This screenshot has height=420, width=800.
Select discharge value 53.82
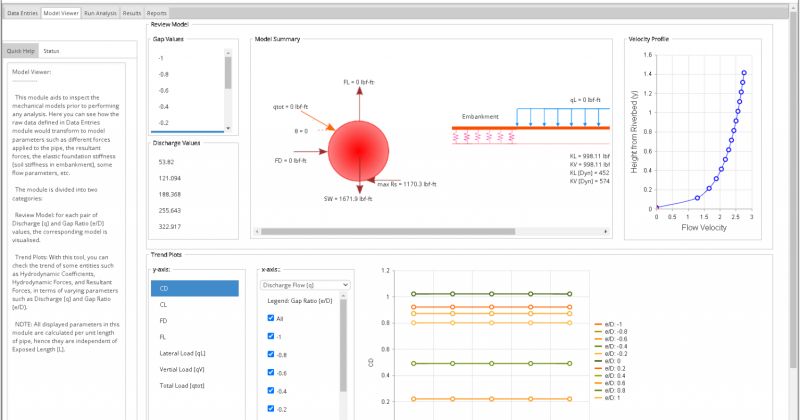(193, 162)
